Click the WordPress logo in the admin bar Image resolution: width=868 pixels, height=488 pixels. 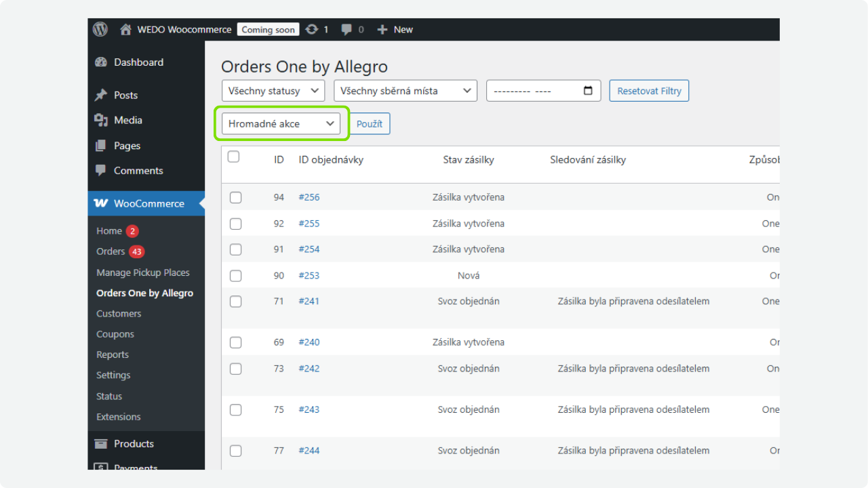pos(100,29)
